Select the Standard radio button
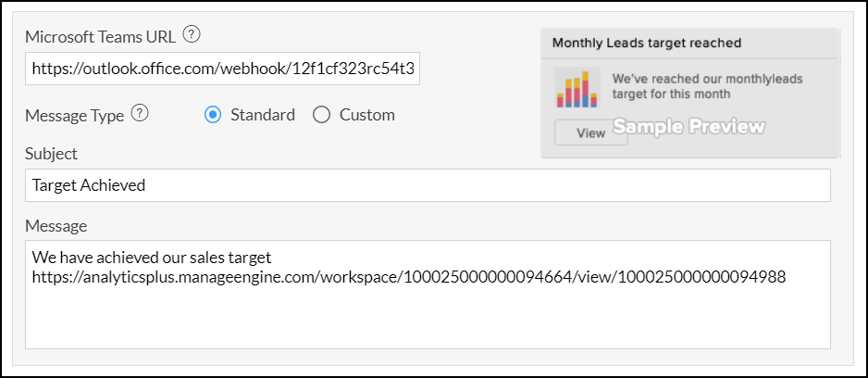The image size is (868, 378). [213, 115]
